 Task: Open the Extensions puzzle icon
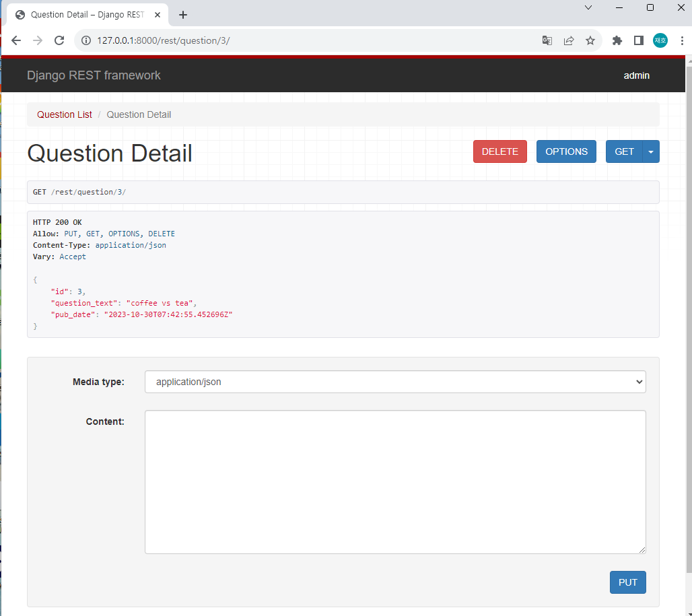pyautogui.click(x=617, y=40)
